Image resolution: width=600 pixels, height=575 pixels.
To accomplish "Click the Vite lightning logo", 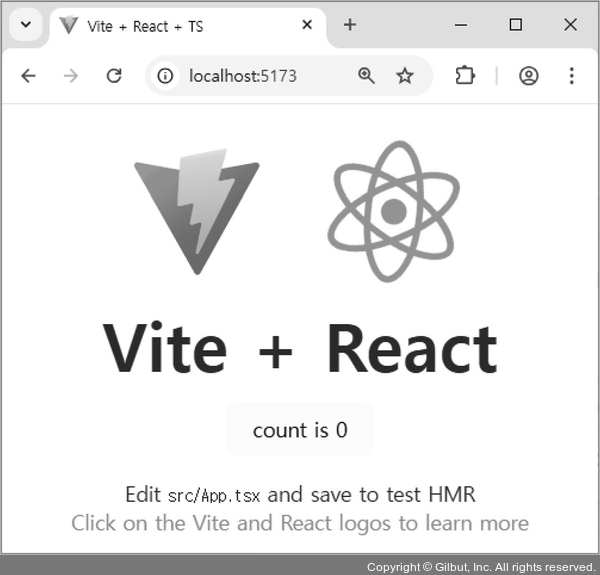I will click(x=197, y=210).
